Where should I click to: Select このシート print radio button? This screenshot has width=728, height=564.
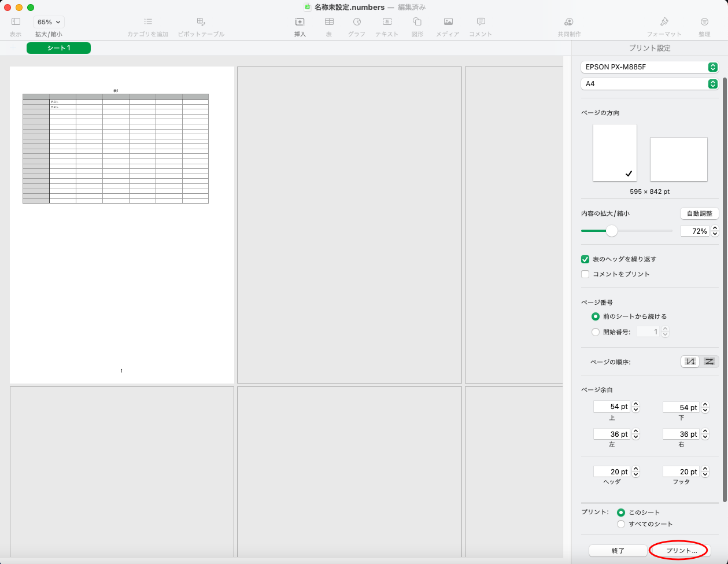pyautogui.click(x=621, y=513)
